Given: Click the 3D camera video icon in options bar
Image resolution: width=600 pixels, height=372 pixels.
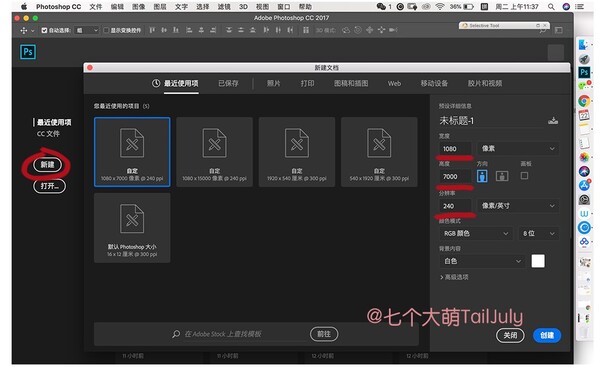Looking at the screenshot, I should (x=393, y=30).
